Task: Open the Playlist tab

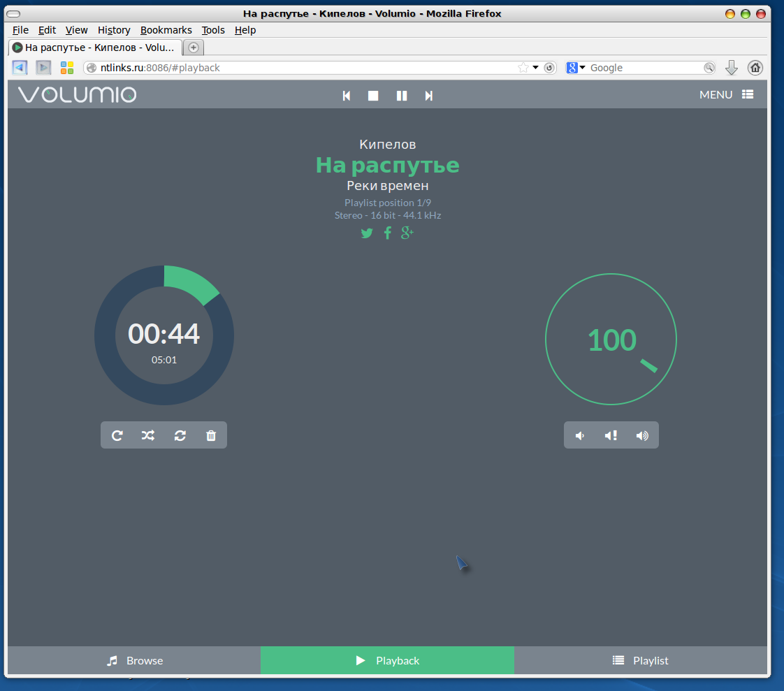Action: [x=641, y=660]
